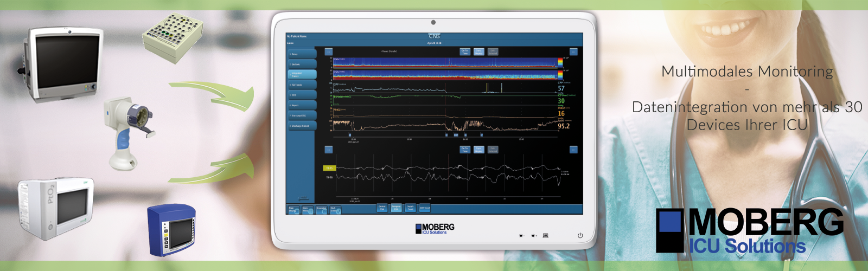Switch to the Temporal DSA tab
Image resolution: width=868 pixels, height=271 pixels.
point(396,208)
